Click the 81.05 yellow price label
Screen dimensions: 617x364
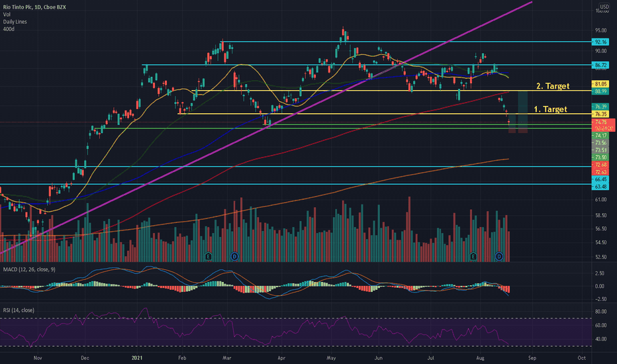point(600,84)
